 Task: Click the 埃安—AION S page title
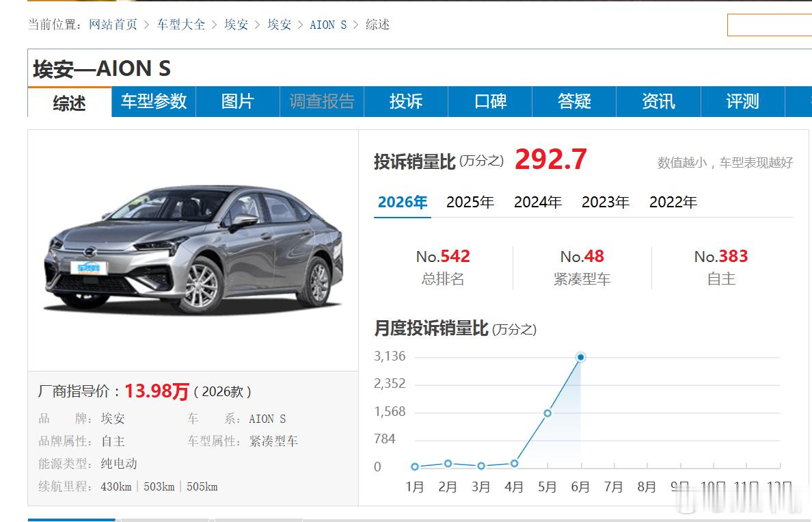point(102,68)
